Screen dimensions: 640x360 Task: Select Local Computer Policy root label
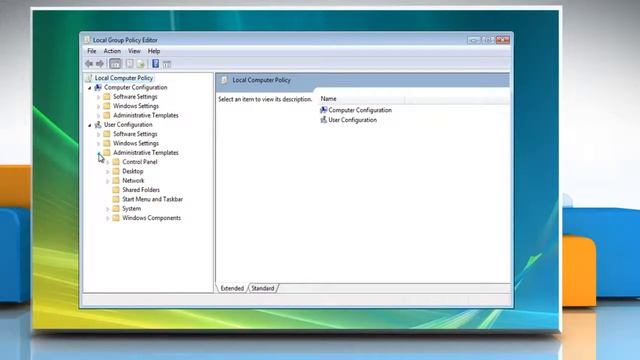(x=124, y=78)
